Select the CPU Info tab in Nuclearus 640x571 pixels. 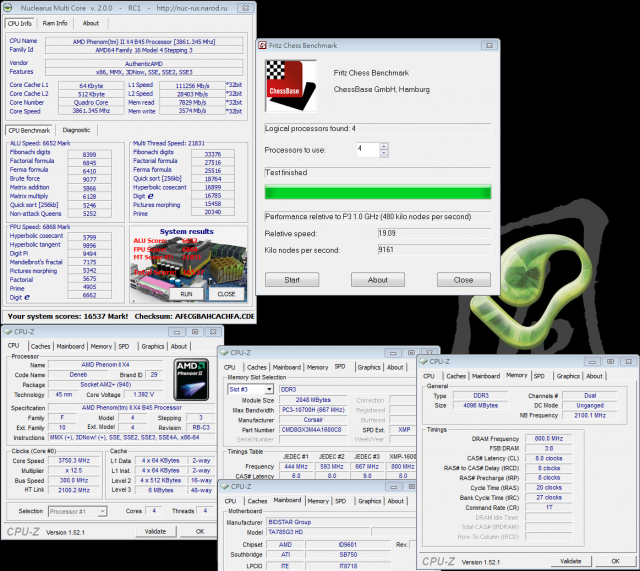click(20, 23)
